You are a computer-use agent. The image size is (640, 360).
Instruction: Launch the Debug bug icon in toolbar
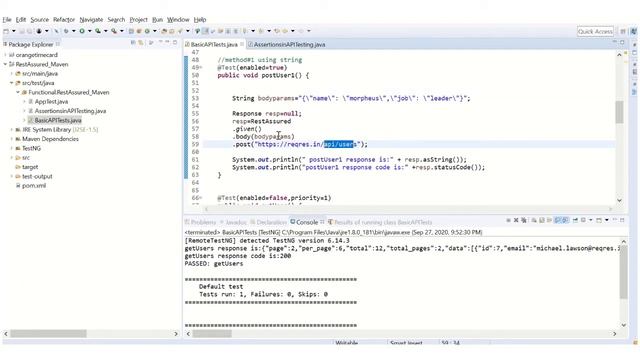(66, 31)
